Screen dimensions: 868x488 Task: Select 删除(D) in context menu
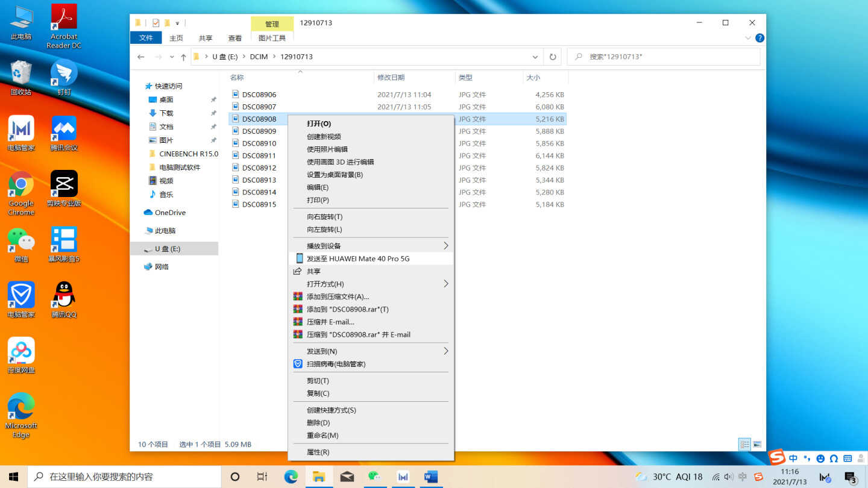371,423
